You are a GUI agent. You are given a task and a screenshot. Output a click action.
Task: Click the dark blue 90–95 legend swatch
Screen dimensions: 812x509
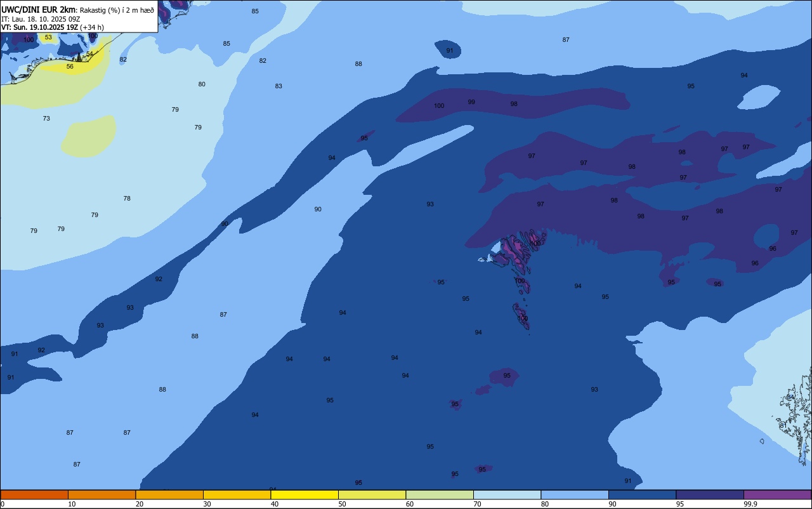coord(642,494)
